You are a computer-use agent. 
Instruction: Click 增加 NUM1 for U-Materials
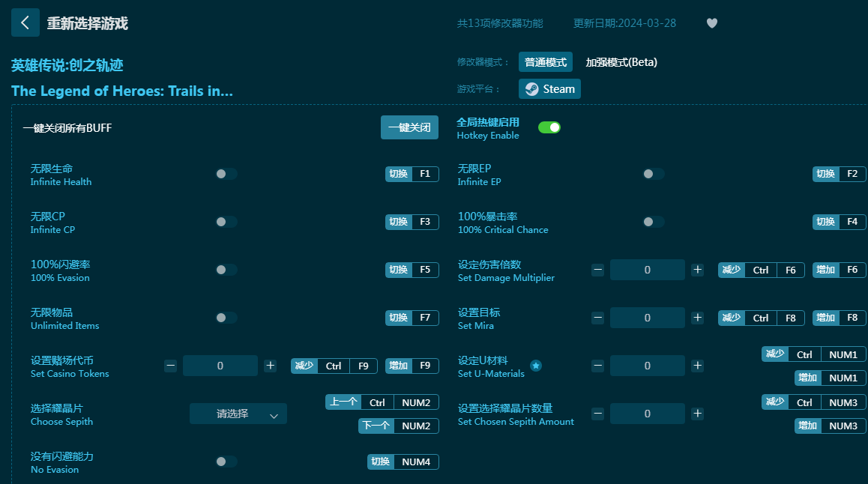[831, 378]
